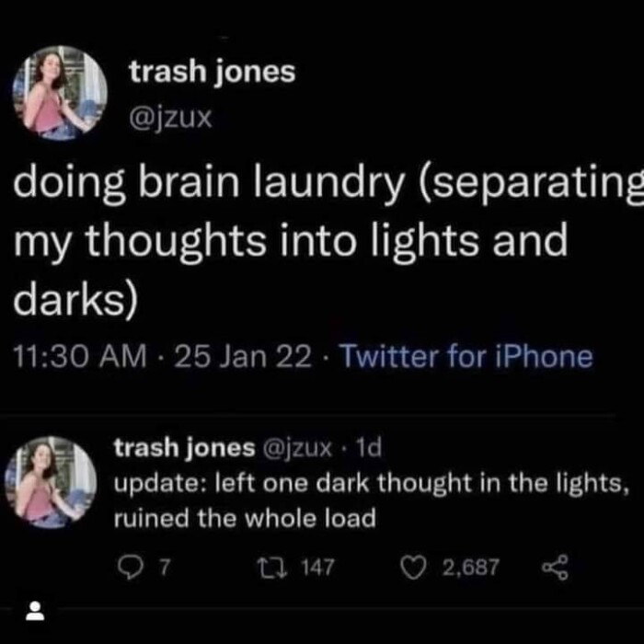This screenshot has height=644, width=644.
Task: Click @jzux handle in the reply
Action: tap(296, 448)
